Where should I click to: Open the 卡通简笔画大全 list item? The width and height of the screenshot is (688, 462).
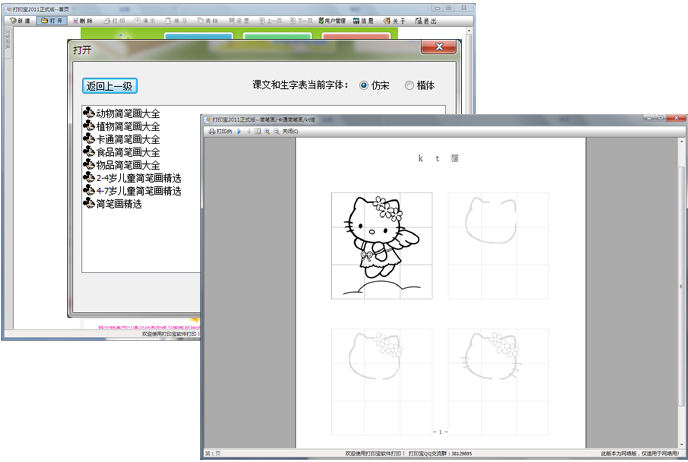127,139
